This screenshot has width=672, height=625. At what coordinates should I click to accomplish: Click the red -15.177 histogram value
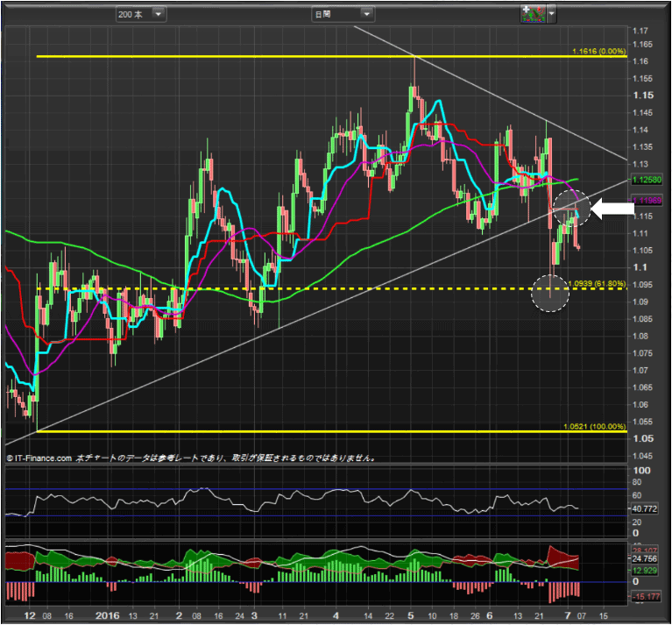pyautogui.click(x=646, y=596)
